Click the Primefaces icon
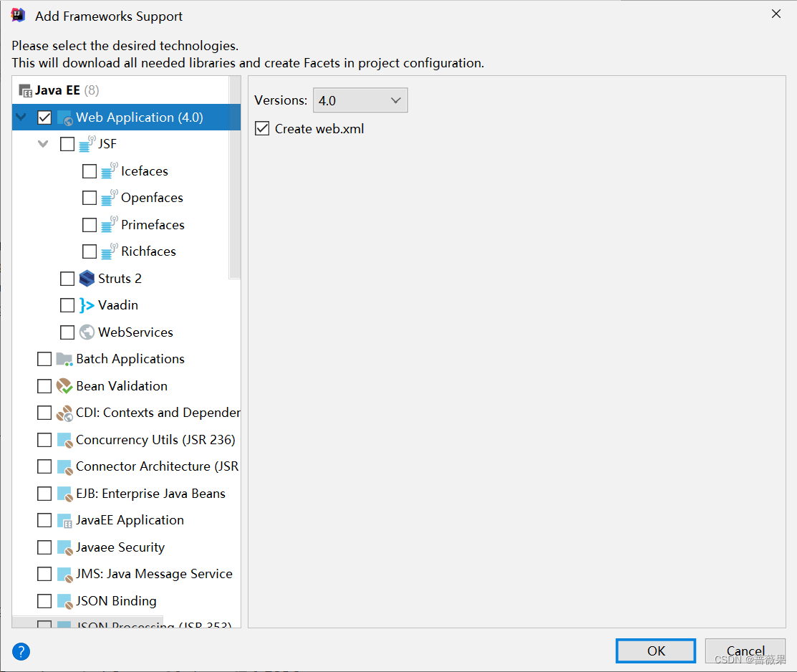This screenshot has height=672, width=797. 110,224
